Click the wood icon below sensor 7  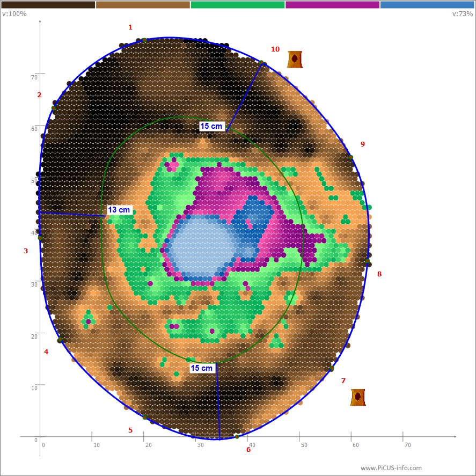(358, 397)
